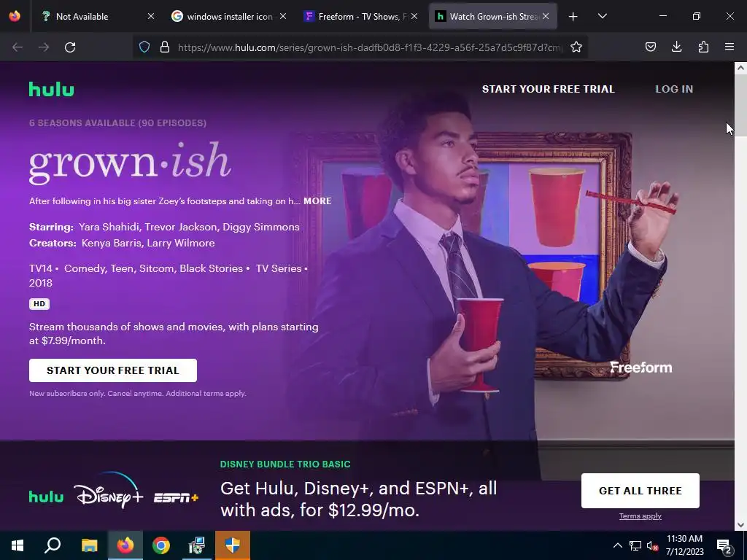
Task: Click the ESPN+ logo in bundle banner
Action: (176, 498)
